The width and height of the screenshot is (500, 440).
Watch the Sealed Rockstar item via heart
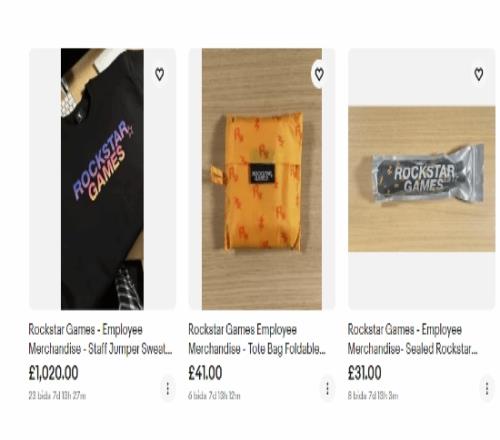coord(479,74)
